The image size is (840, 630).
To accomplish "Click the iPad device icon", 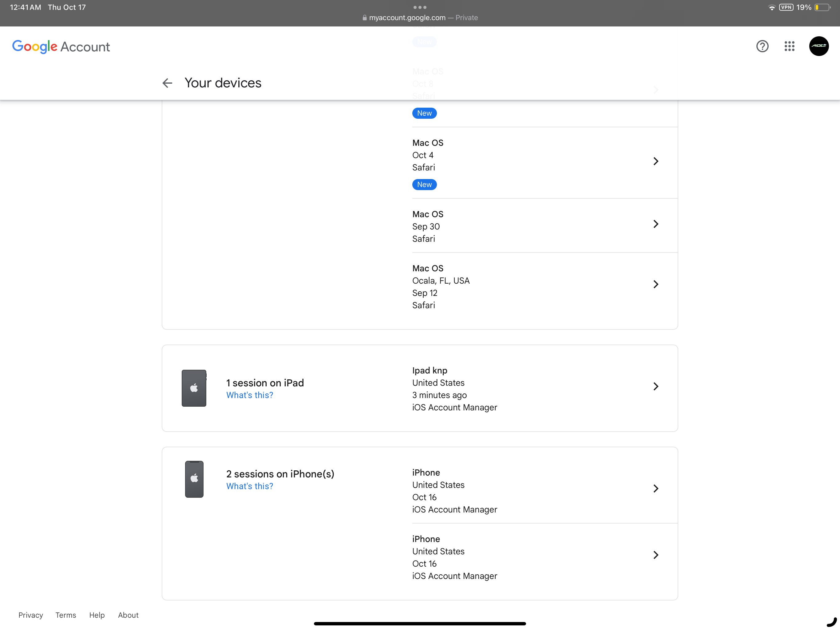I will 194,388.
